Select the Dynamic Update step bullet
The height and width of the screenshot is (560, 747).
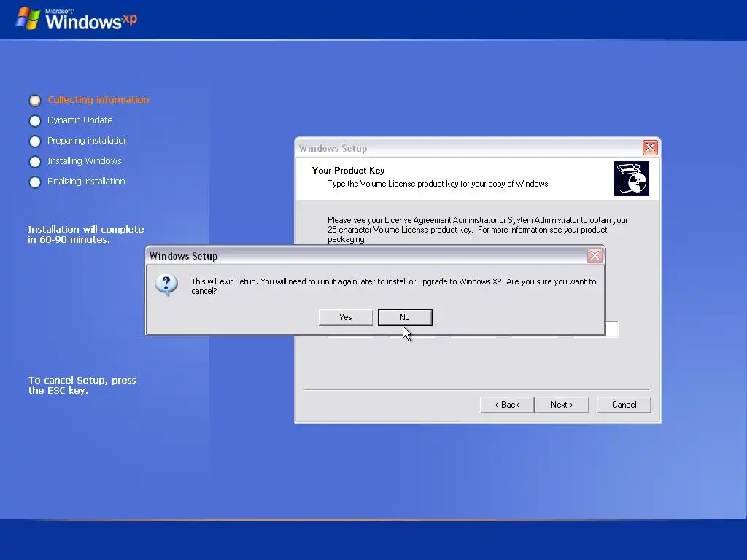[35, 120]
